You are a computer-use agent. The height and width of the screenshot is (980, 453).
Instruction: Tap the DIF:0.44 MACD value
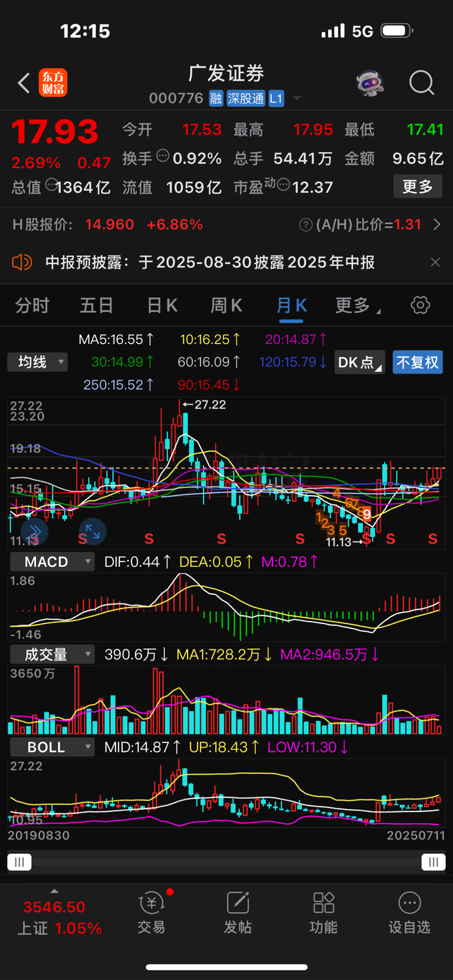pyautogui.click(x=137, y=562)
